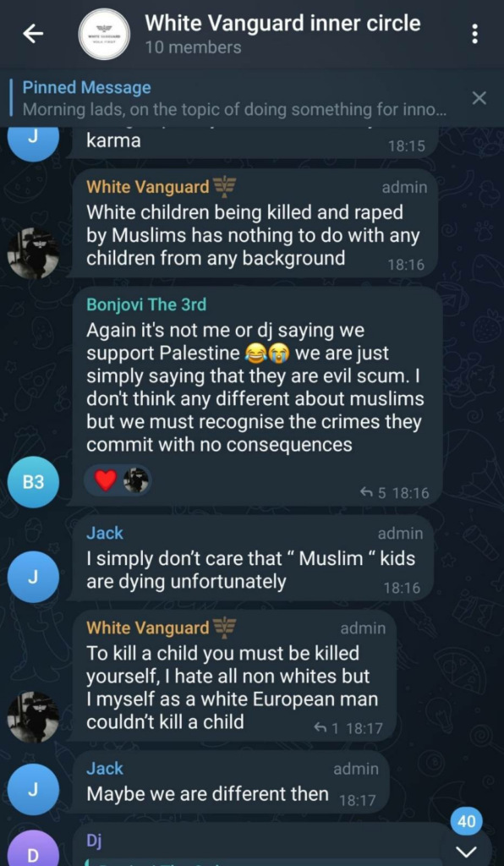
Task: Open the B3 avatar for Bonjovi The 3rd
Action: [x=34, y=483]
